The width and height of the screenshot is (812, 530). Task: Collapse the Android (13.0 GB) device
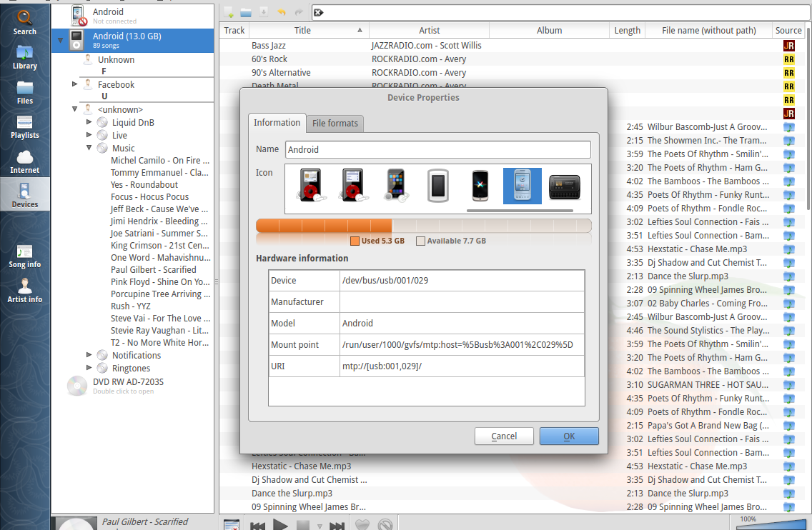pyautogui.click(x=61, y=40)
